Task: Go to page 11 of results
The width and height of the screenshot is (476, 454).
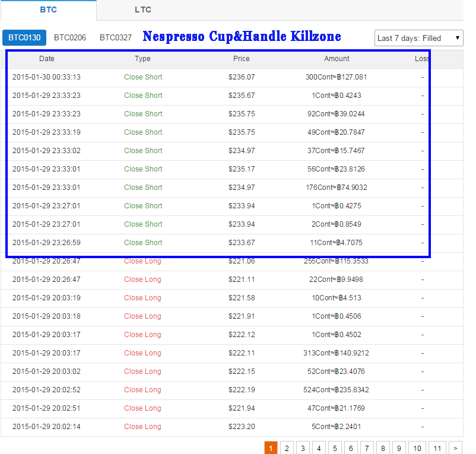Action: click(x=437, y=448)
